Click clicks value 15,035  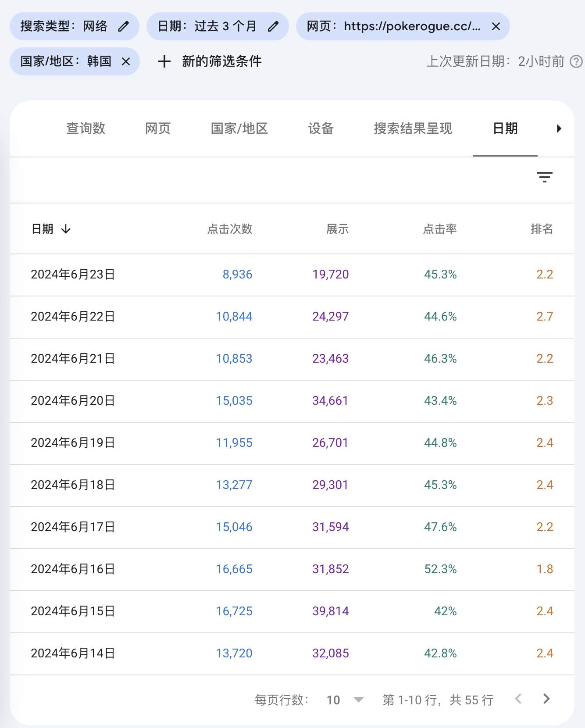234,401
